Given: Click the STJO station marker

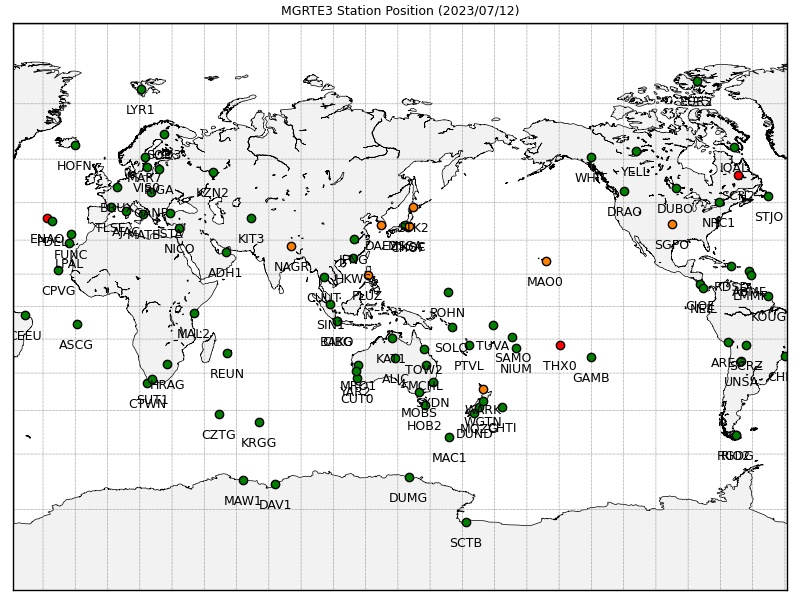Looking at the screenshot, I should (768, 196).
